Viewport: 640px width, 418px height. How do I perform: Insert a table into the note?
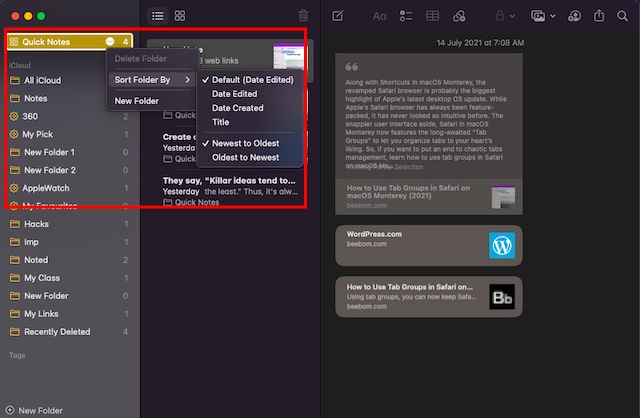433,16
